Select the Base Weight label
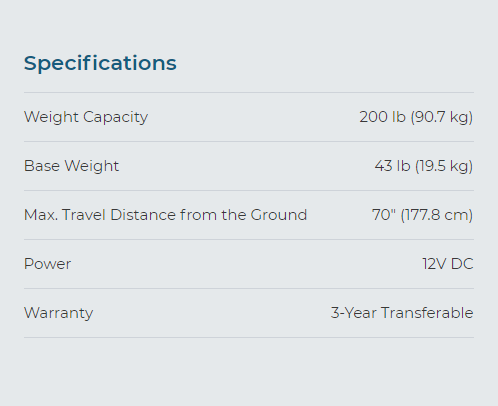 [x=71, y=166]
